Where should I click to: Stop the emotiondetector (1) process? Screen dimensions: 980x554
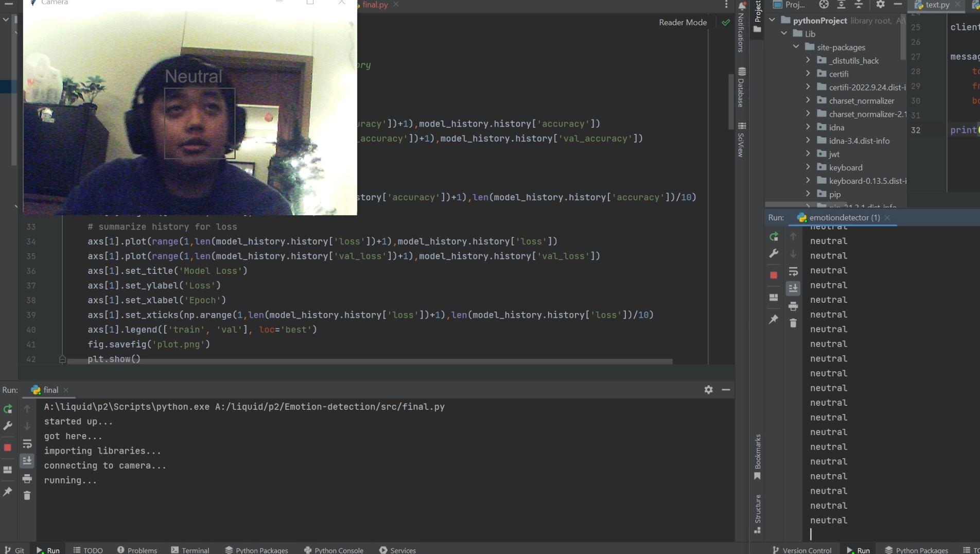click(774, 275)
